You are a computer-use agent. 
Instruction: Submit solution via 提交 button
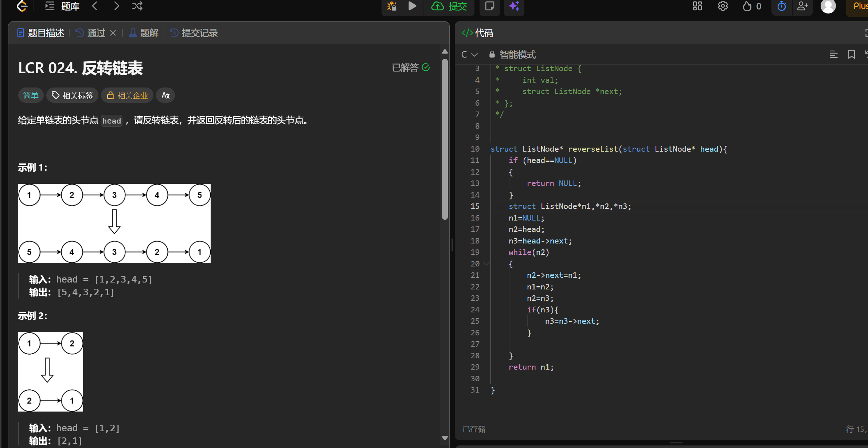pos(449,6)
